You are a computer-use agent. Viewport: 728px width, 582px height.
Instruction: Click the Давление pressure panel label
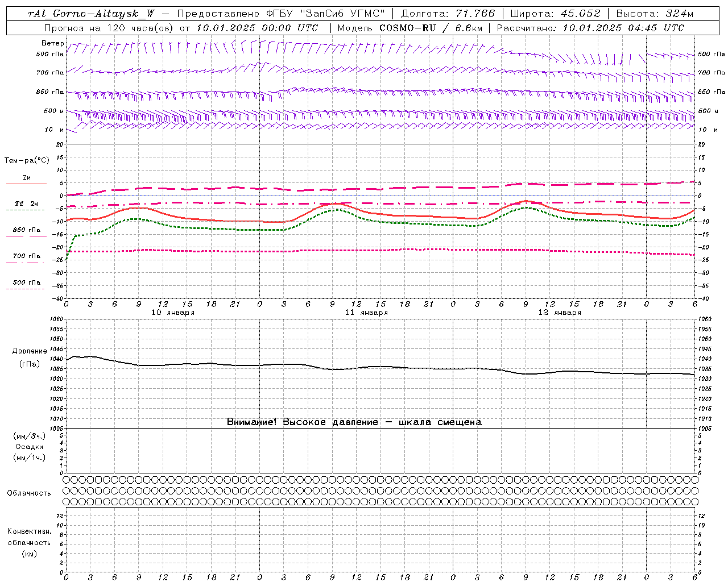click(30, 351)
